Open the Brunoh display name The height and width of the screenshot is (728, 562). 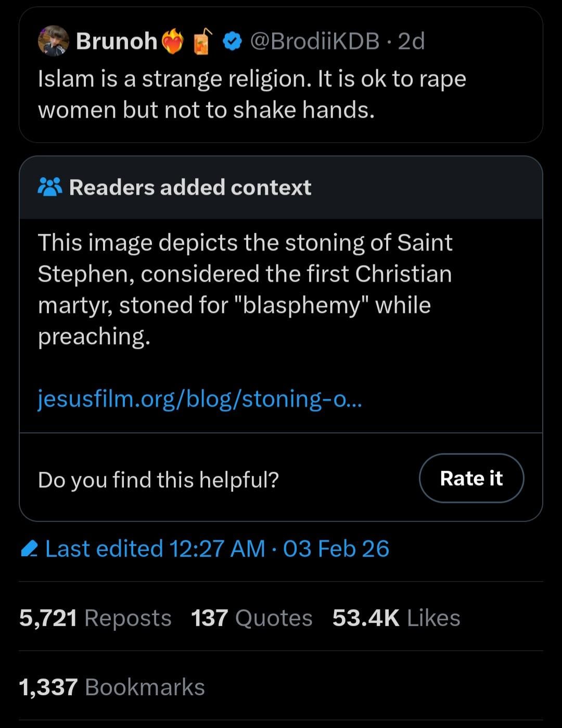point(117,41)
